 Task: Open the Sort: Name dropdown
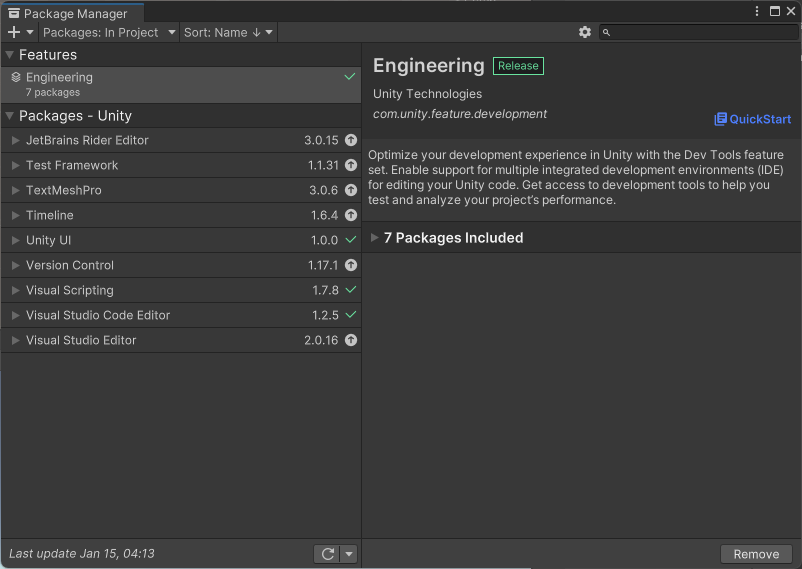pyautogui.click(x=228, y=33)
